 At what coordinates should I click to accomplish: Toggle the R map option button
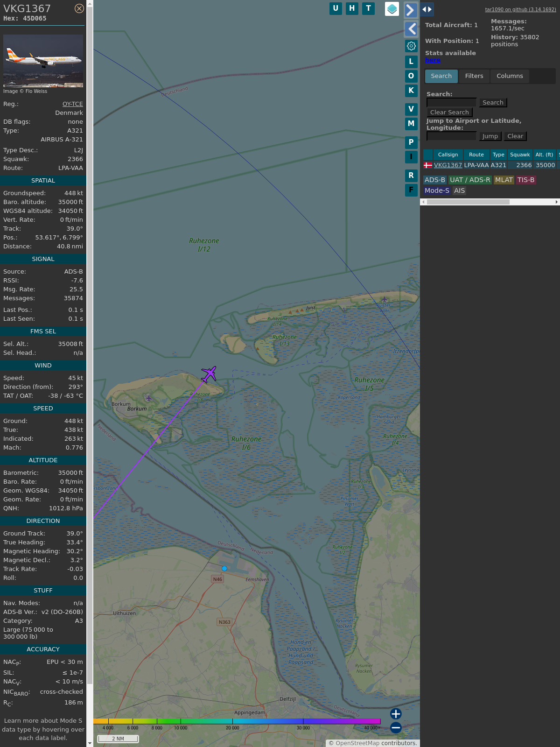pos(411,176)
